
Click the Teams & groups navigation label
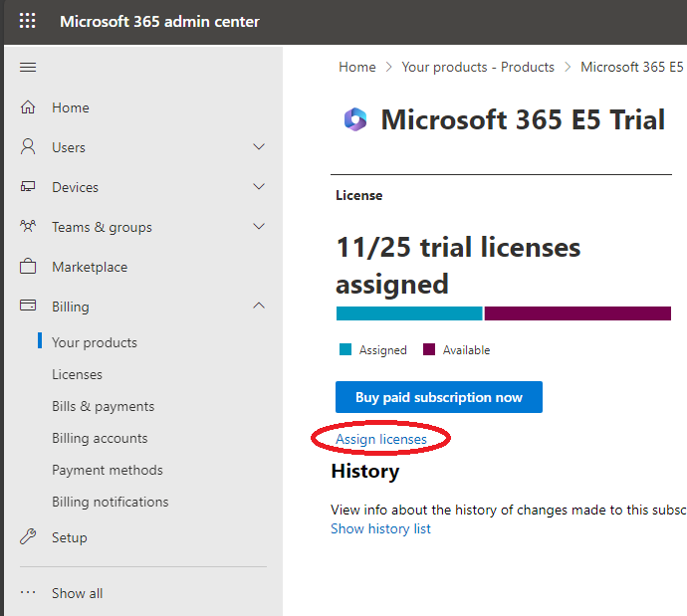pyautogui.click(x=103, y=227)
